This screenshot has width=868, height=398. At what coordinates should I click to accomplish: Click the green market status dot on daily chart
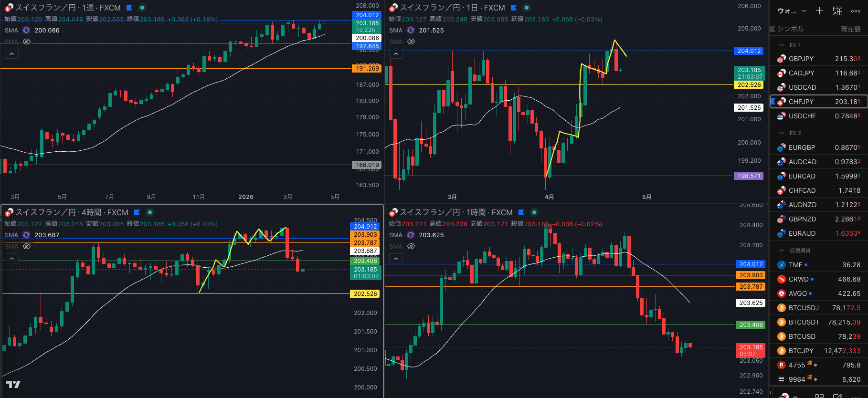[526, 8]
